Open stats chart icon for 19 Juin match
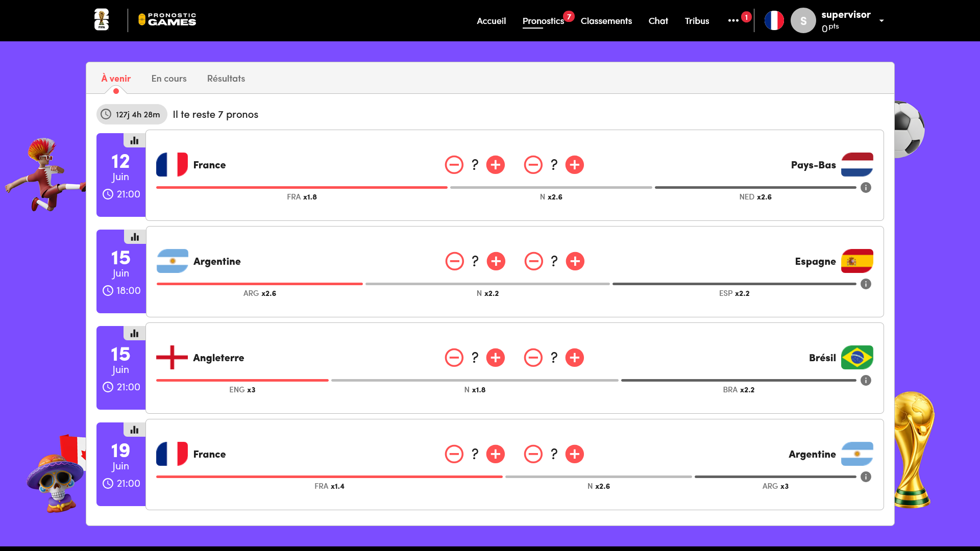 pos(134,430)
